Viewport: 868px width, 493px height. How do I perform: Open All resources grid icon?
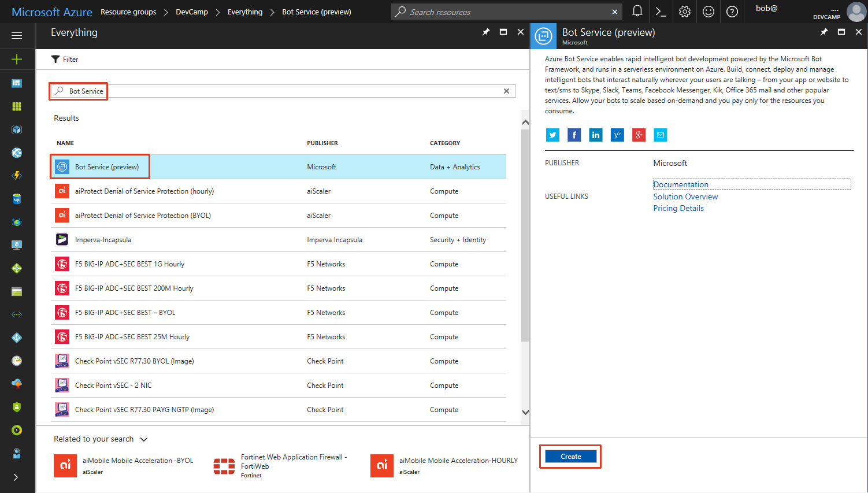17,106
